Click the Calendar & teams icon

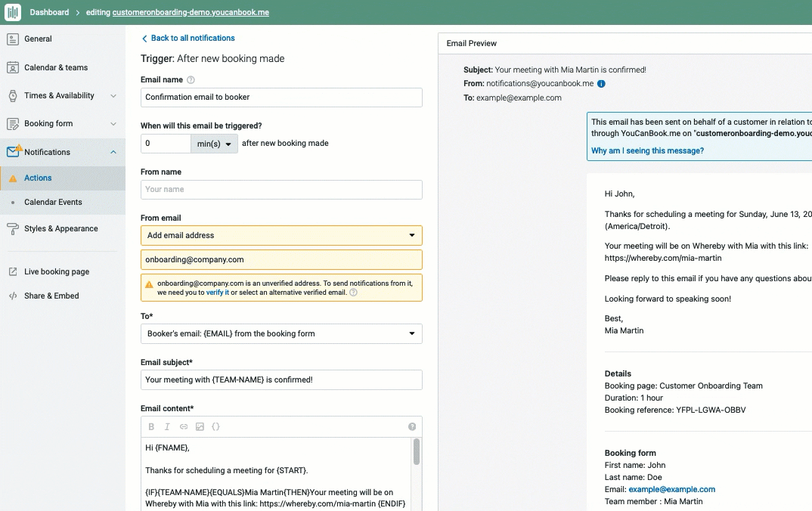tap(12, 67)
